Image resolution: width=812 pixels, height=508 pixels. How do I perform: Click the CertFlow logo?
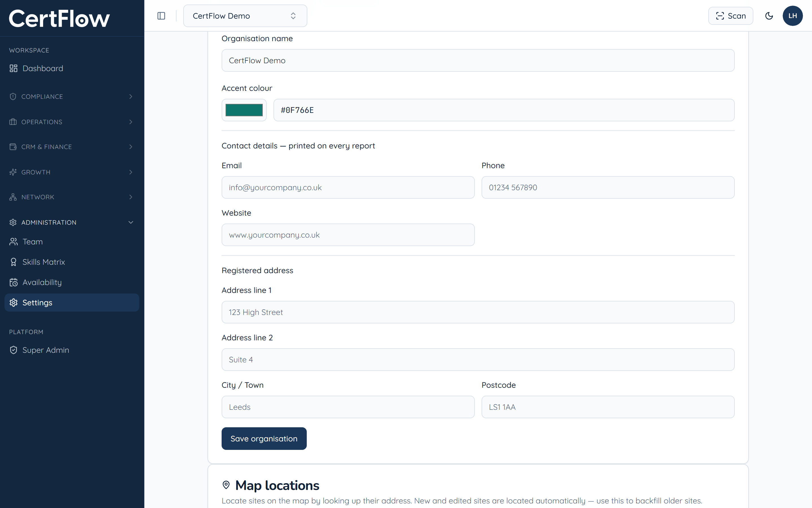[59, 18]
